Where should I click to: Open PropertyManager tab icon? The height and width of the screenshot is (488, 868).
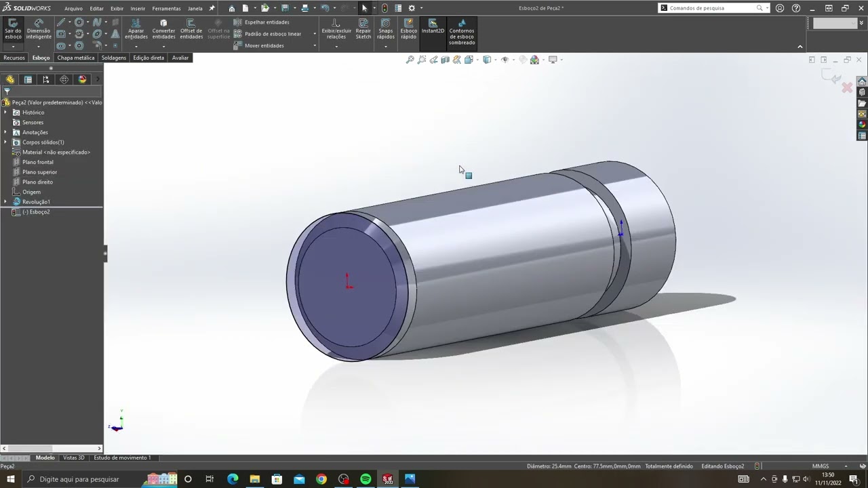tap(28, 79)
